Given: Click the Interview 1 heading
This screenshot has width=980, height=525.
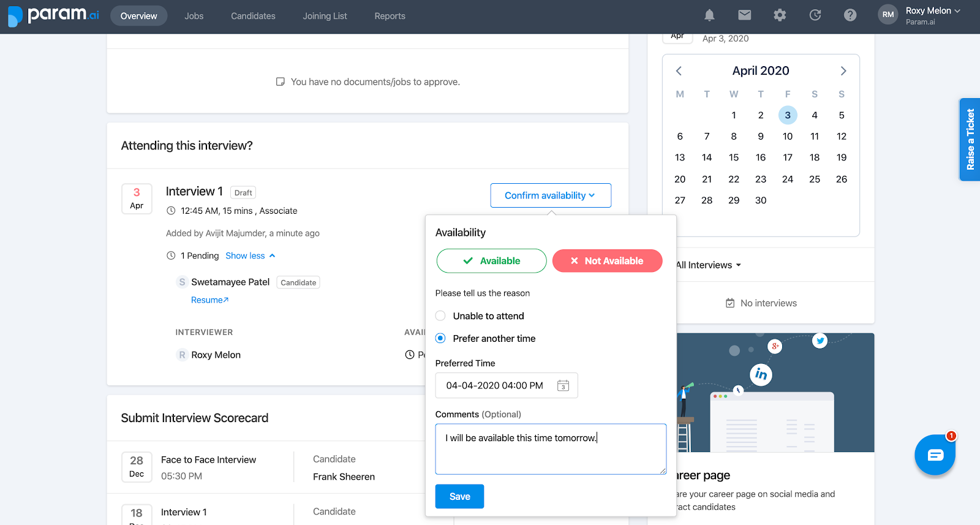Looking at the screenshot, I should (194, 192).
